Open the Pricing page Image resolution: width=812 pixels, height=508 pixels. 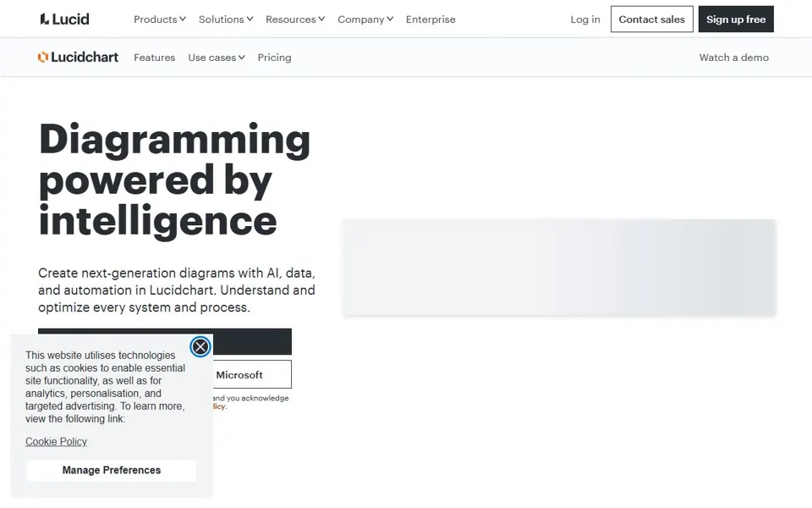(x=274, y=58)
